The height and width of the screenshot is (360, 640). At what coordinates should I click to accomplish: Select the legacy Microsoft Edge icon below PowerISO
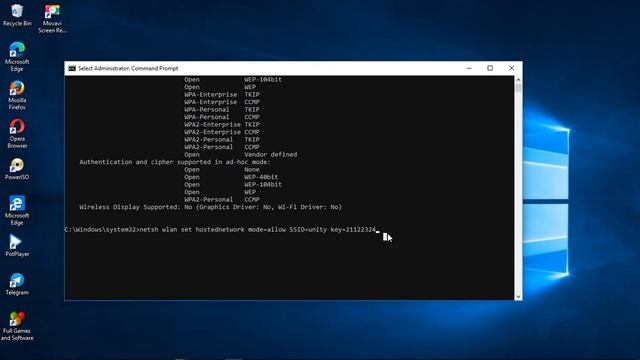pyautogui.click(x=17, y=210)
